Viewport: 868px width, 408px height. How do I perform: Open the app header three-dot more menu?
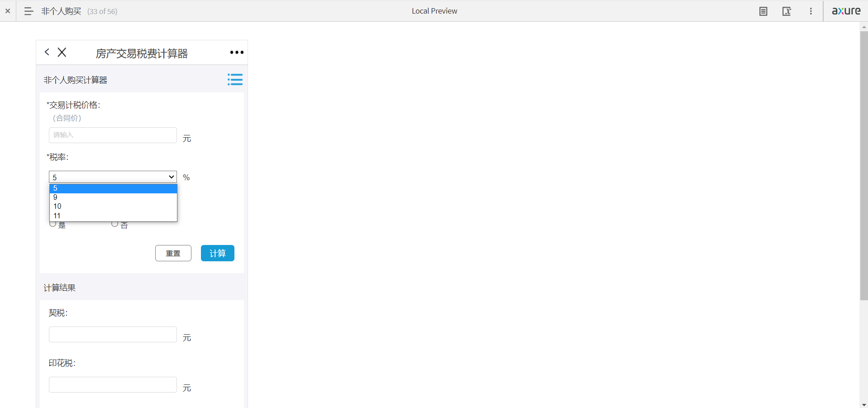pos(237,53)
